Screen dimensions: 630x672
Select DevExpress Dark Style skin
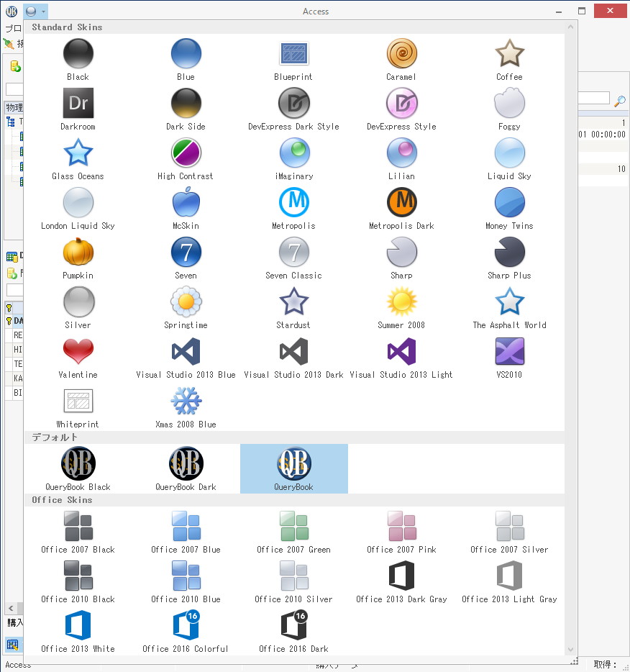[294, 109]
